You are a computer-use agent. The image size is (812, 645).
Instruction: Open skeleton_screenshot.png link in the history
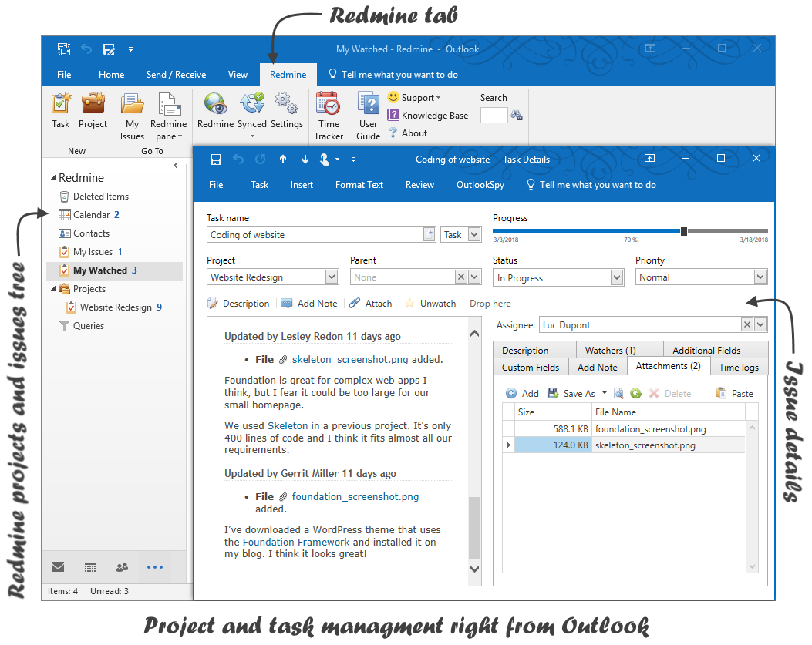click(x=350, y=359)
